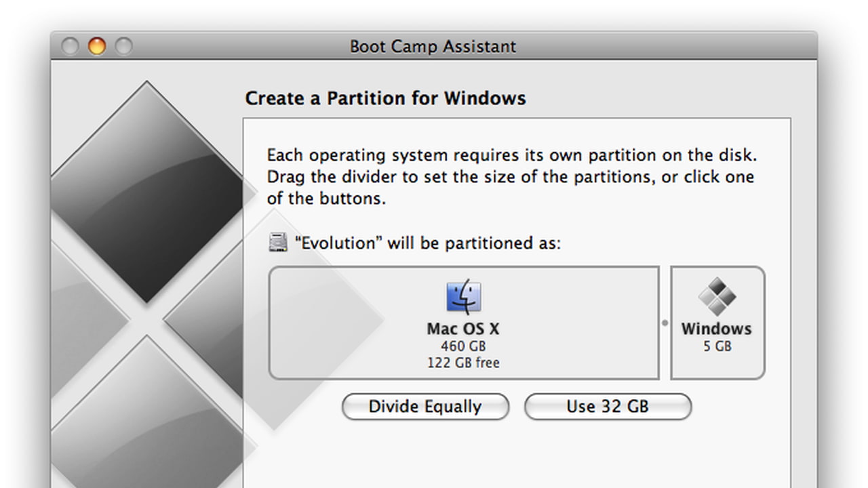Click the Windows diamond logo icon

[x=717, y=297]
